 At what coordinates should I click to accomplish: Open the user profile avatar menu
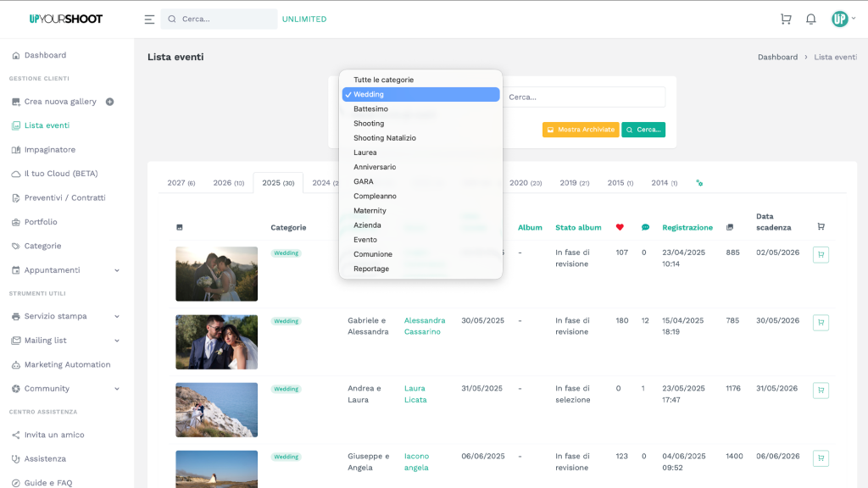[840, 19]
